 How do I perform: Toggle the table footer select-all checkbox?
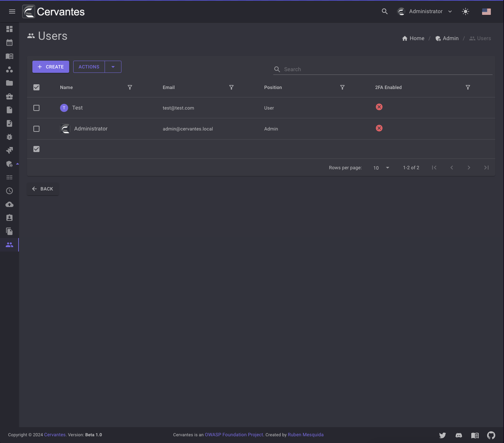click(36, 149)
